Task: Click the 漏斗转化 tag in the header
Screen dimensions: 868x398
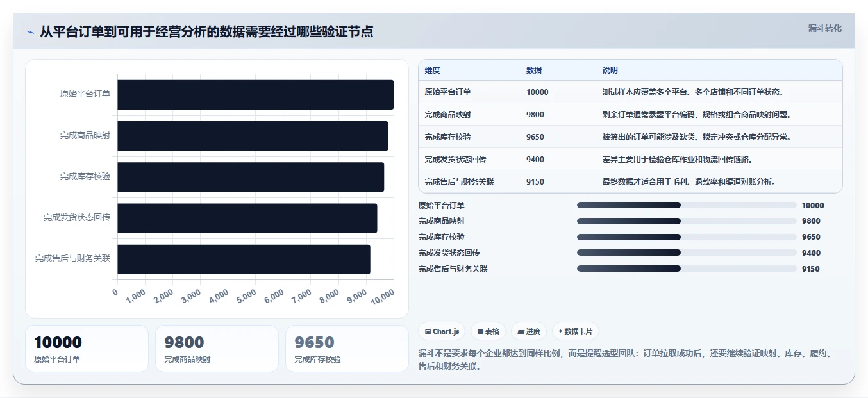Action: [x=825, y=28]
